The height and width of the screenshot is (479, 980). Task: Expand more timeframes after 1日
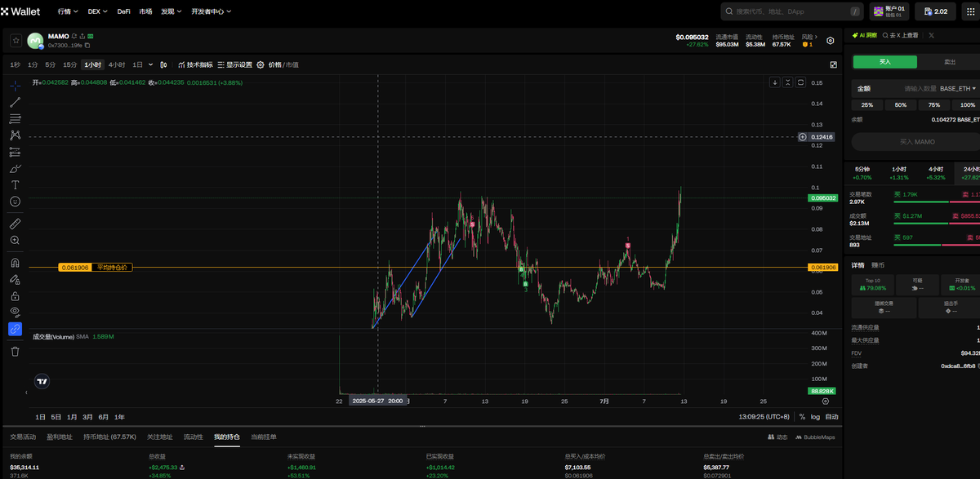(149, 64)
